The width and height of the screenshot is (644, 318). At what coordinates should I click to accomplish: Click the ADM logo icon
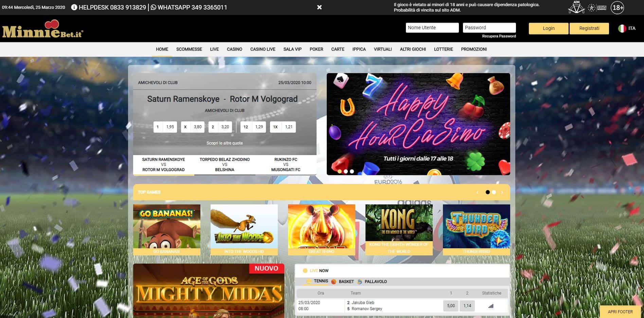coord(576,7)
